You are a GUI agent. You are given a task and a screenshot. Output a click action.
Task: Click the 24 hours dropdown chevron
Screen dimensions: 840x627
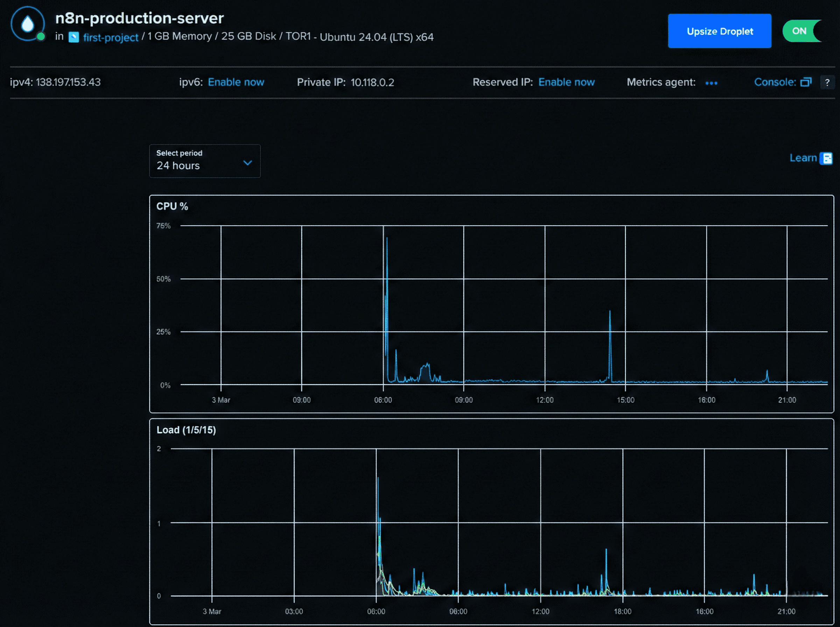pos(247,163)
